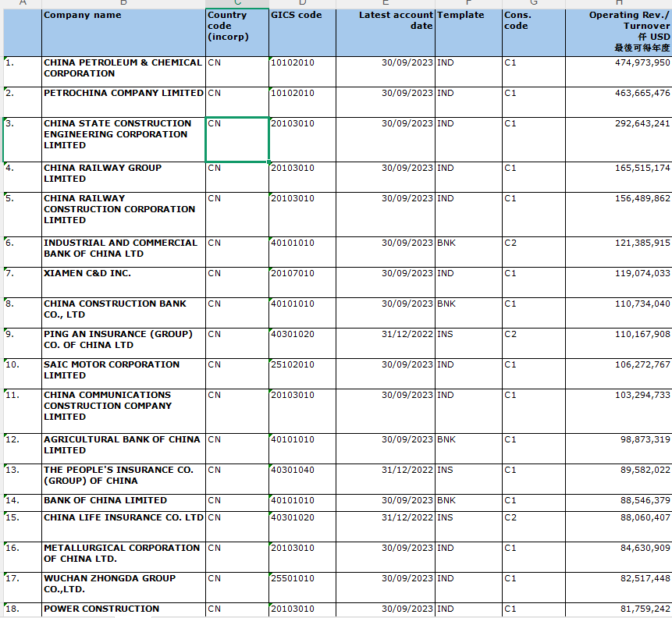This screenshot has width=672, height=618.
Task: Click the XIAMEN C&D INC. cell
Action: pos(123,274)
